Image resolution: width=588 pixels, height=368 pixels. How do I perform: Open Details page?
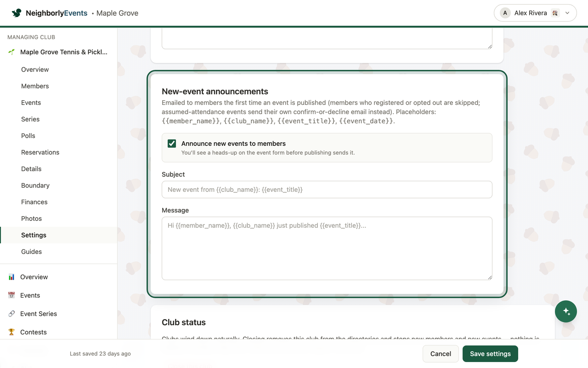click(x=31, y=169)
